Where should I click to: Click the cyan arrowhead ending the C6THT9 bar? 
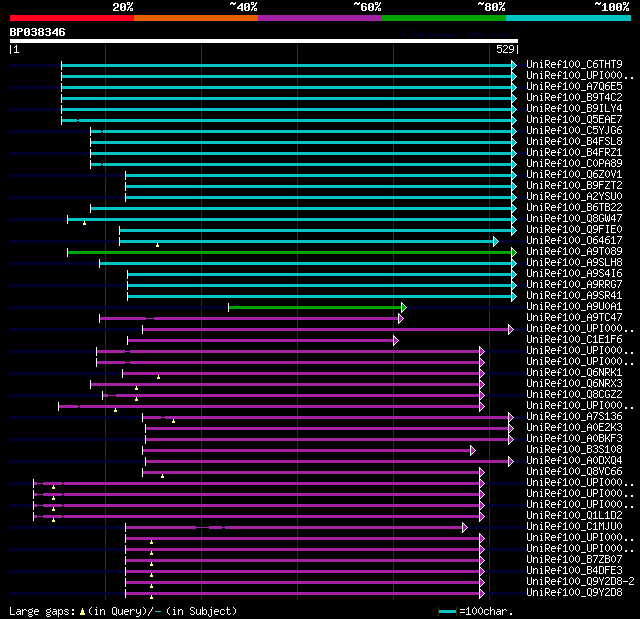(x=514, y=65)
